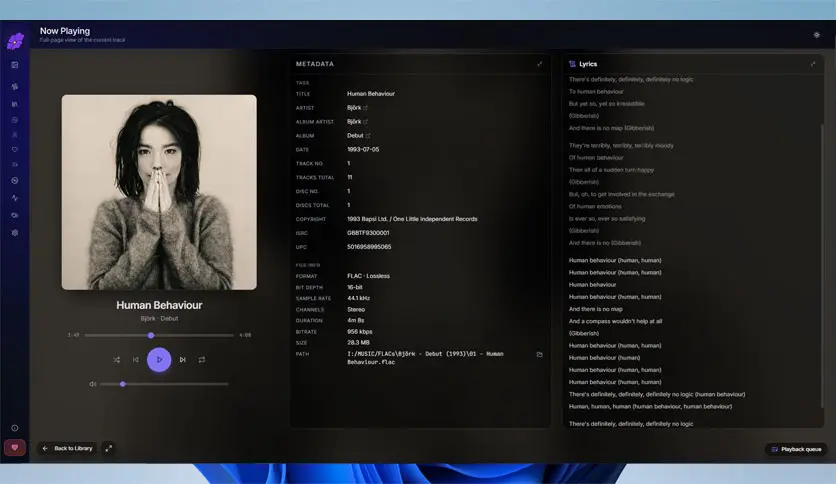
Task: Open the gear settings icon in the sidebar
Action: click(15, 232)
